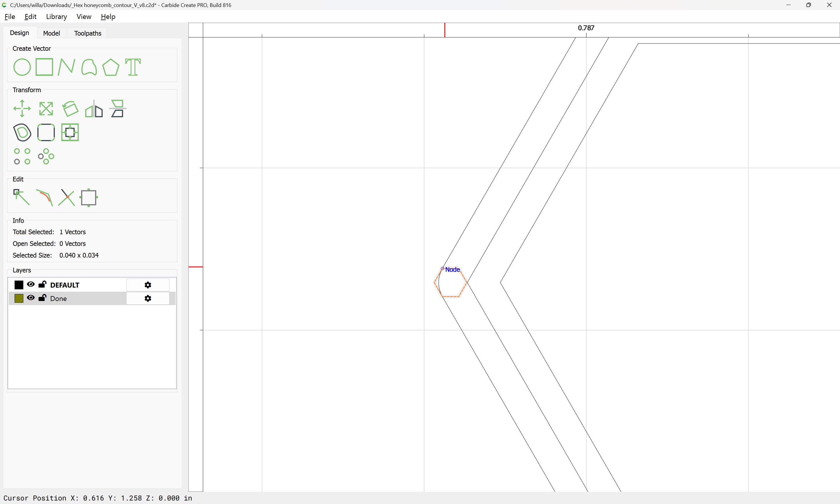840x504 pixels.
Task: Activate the Mirror/Flip tool
Action: tap(94, 109)
